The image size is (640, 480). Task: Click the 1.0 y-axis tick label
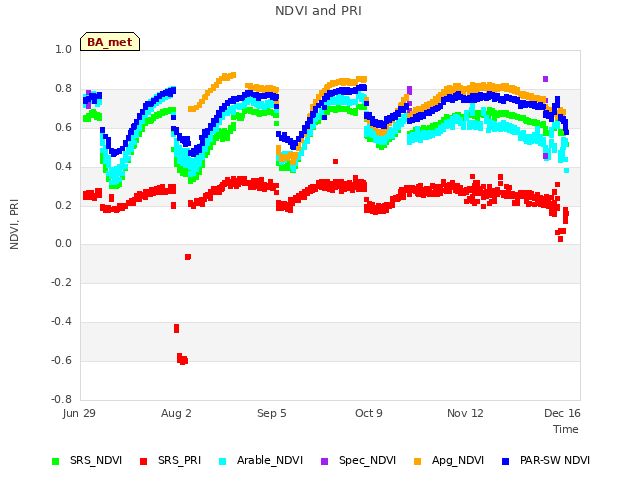[63, 49]
